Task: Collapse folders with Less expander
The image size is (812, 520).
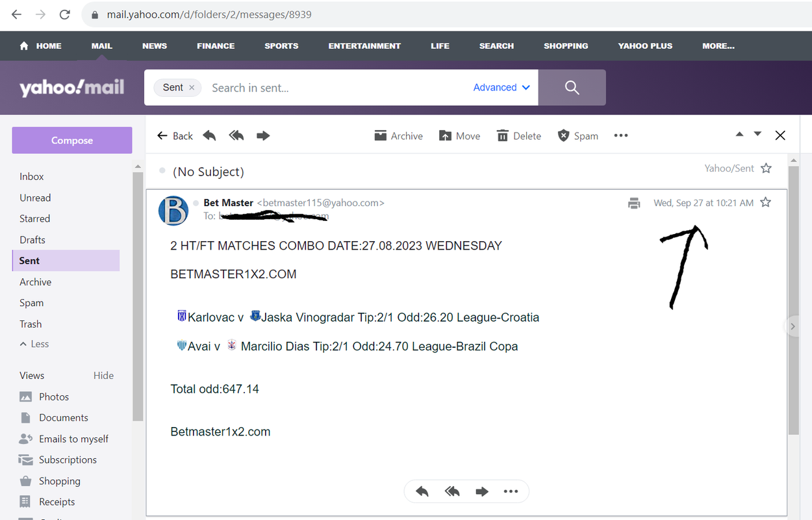Action: (34, 344)
